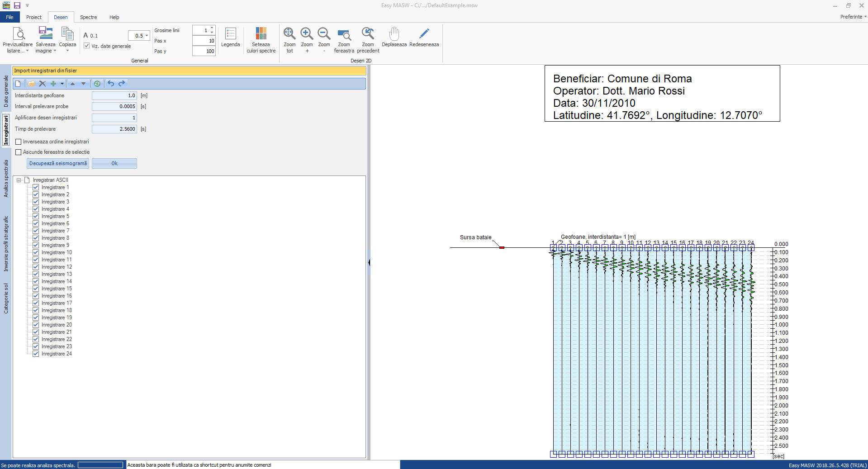
Task: Click the Decupează seismogramă button
Action: pyautogui.click(x=58, y=163)
